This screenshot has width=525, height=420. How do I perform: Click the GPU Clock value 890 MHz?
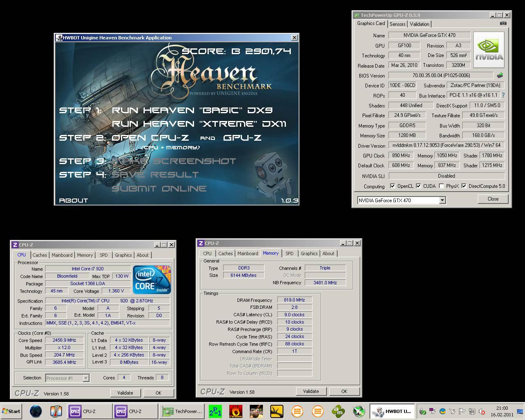point(401,155)
